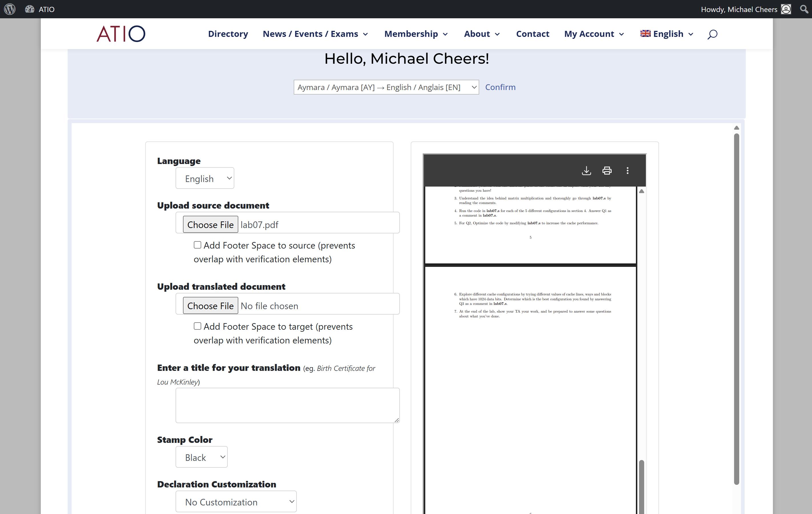The image size is (812, 514).
Task: Open the form Language English dropdown
Action: pyautogui.click(x=205, y=178)
